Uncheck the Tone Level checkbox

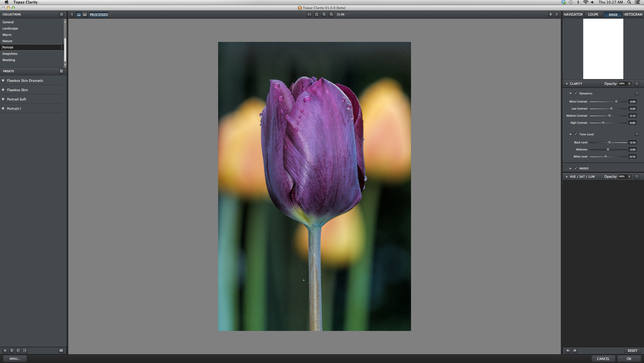(x=576, y=134)
